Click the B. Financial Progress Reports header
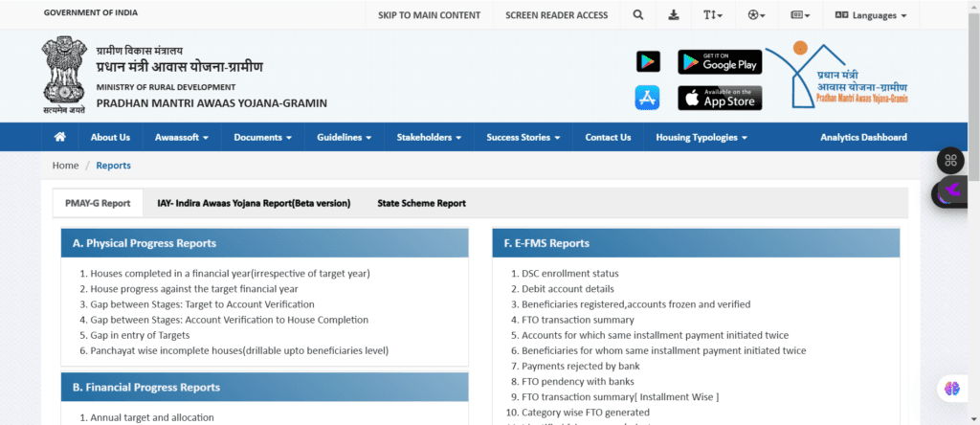980x425 pixels. click(x=264, y=387)
